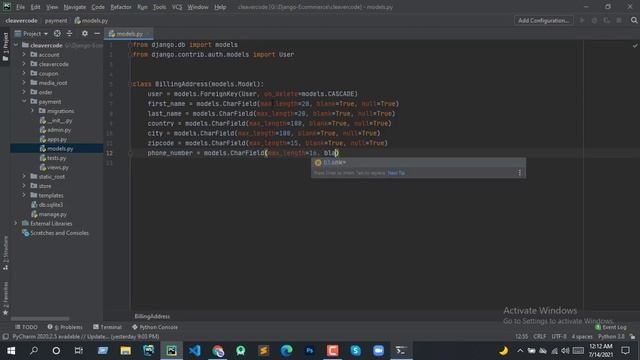Open PyCharm icon in taskbar

(x=171, y=351)
